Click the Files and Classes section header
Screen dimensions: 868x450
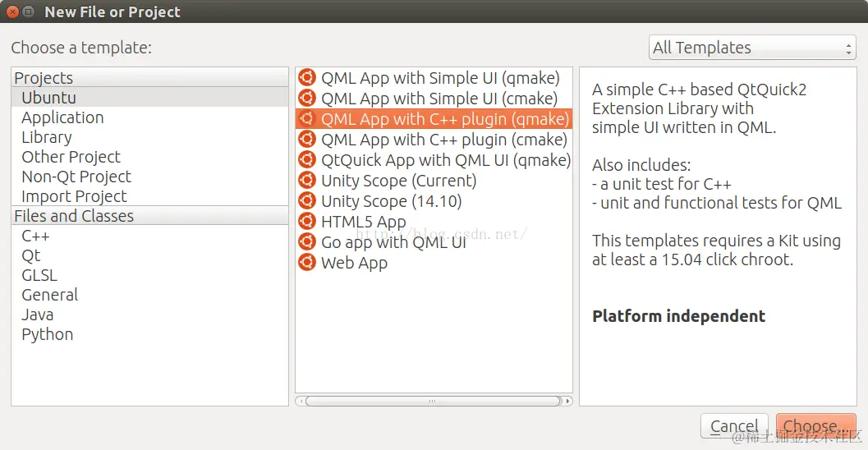coord(149,216)
